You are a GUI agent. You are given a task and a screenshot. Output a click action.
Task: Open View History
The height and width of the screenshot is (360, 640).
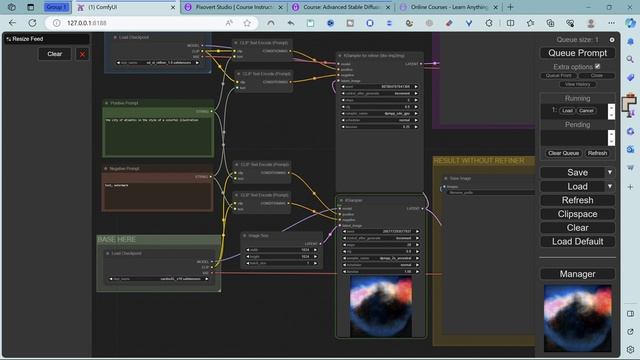click(x=577, y=84)
